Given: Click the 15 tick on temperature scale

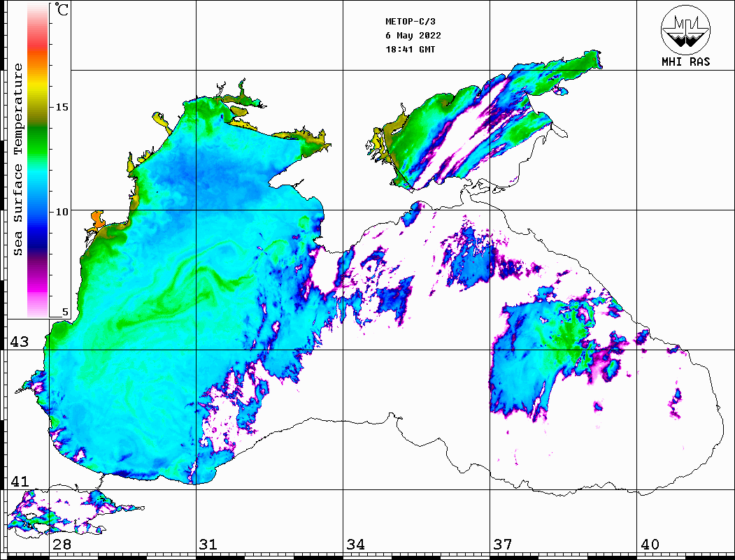Looking at the screenshot, I should point(62,107).
